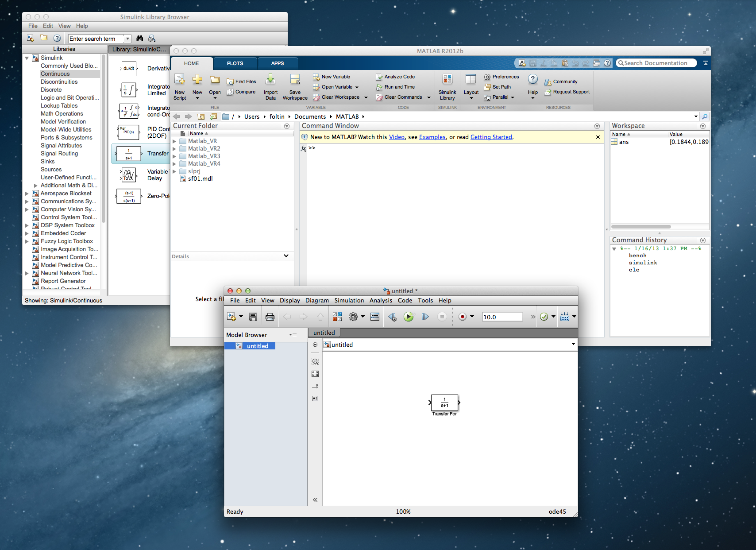Click the Libraries pane vertical scrollbar

click(104, 138)
